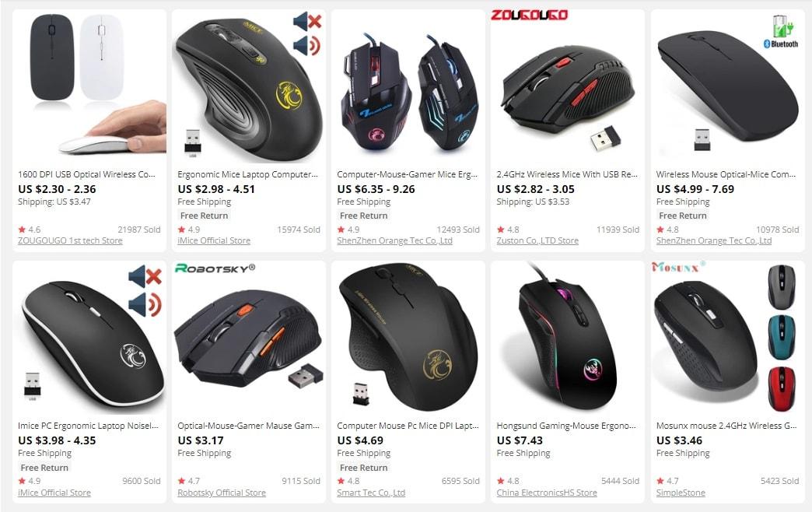Image resolution: width=812 pixels, height=512 pixels.
Task: Click the ZOUGOUGO brand logo
Action: tap(529, 15)
